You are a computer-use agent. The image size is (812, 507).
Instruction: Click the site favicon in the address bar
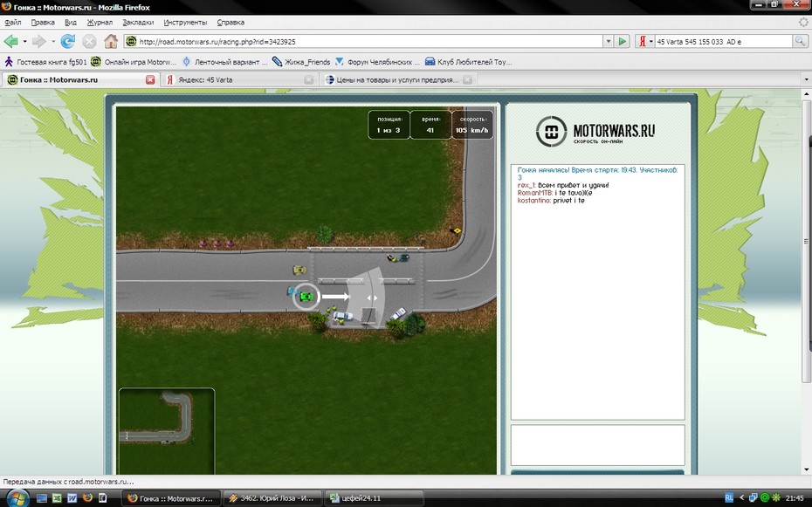(x=132, y=41)
